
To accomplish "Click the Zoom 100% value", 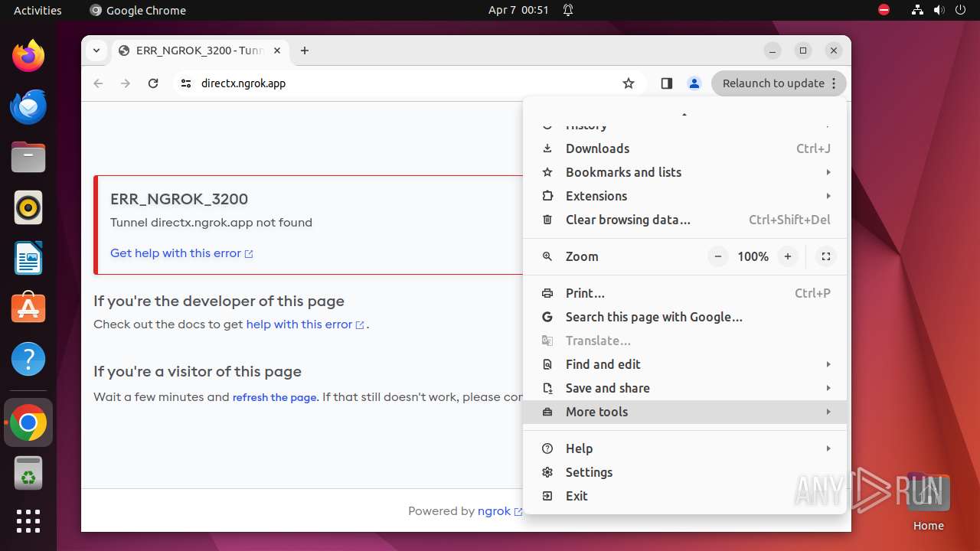I will (x=753, y=256).
